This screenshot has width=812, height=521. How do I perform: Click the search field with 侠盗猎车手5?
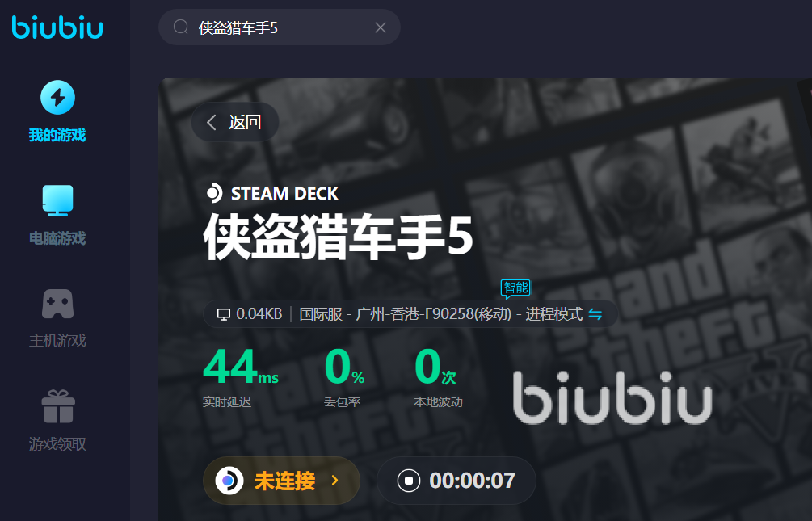280,27
